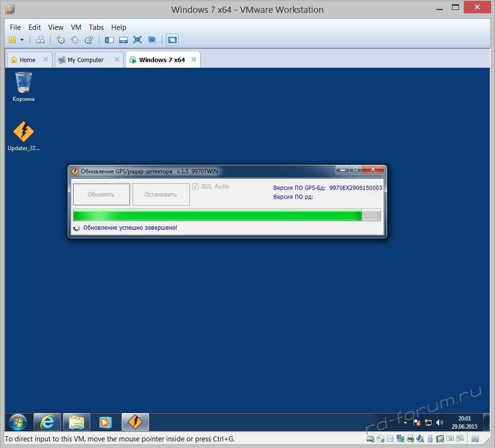The image size is (495, 448).
Task: Click the sound card device status icon
Action: coord(420,439)
